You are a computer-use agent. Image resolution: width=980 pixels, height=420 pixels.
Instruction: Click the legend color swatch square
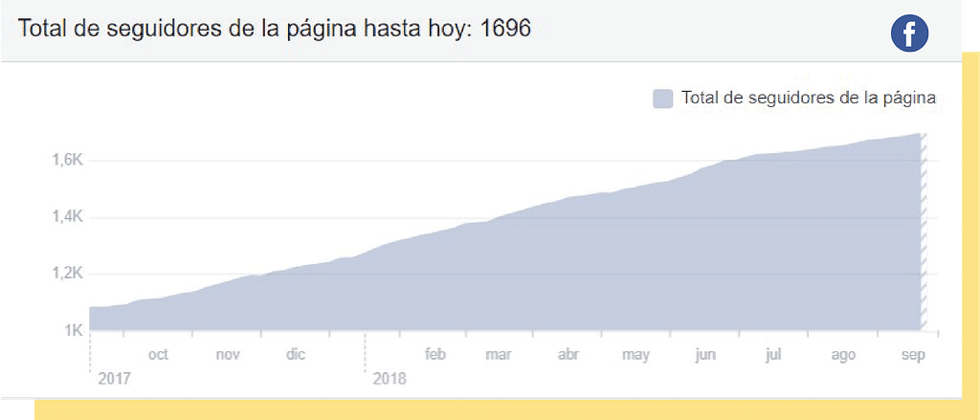[x=663, y=99]
